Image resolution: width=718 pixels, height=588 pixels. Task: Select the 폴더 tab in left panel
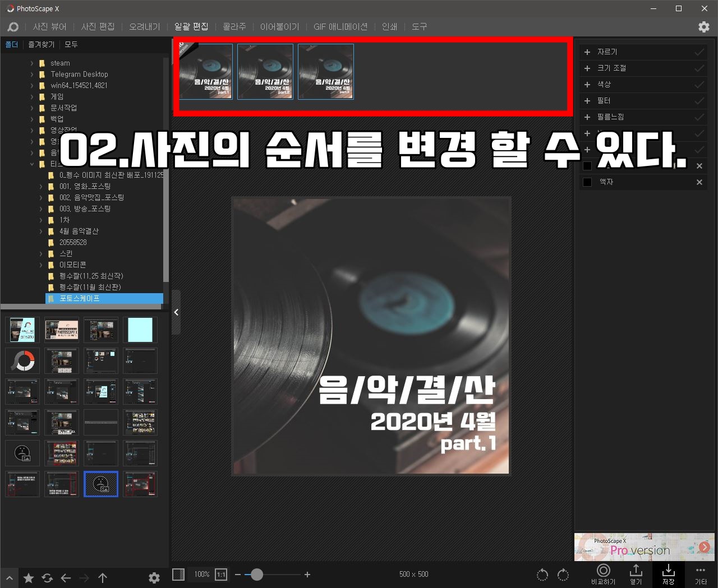coord(11,45)
